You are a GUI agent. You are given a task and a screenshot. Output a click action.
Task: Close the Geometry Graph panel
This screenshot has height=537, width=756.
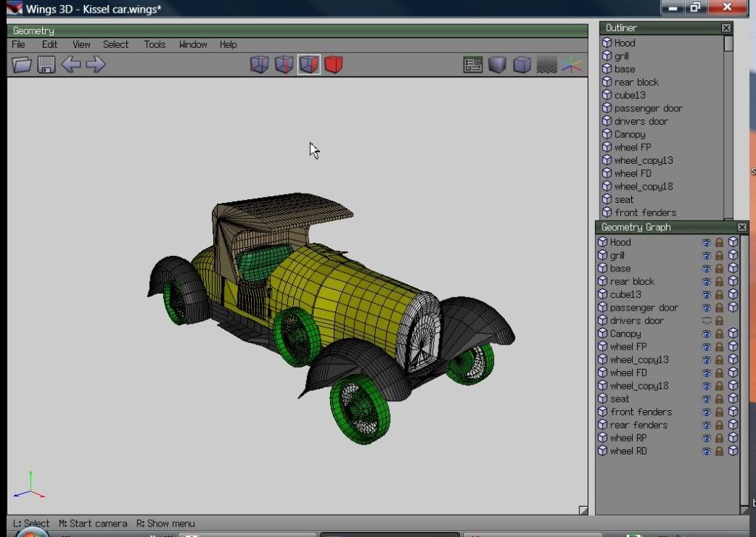coord(742,227)
